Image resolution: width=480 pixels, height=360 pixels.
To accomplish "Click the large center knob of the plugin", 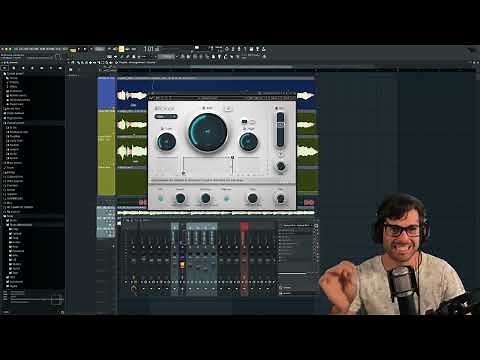I will pyautogui.click(x=208, y=132).
